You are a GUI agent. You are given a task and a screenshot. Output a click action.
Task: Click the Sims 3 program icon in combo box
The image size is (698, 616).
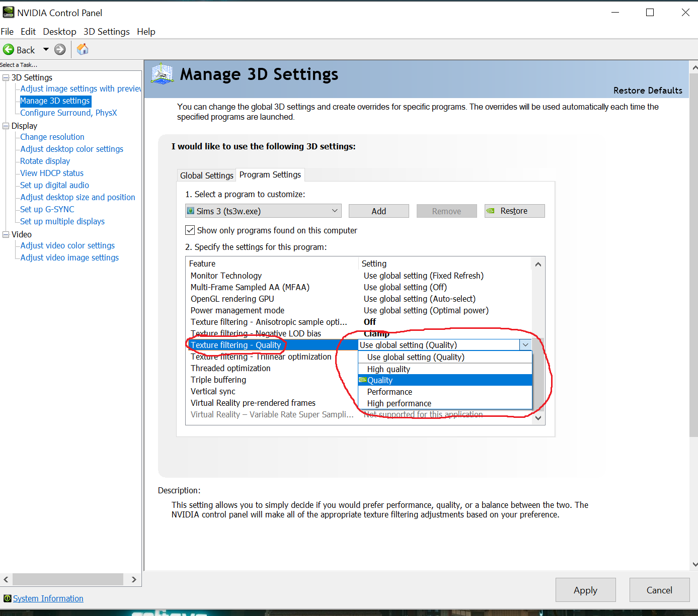pyautogui.click(x=191, y=211)
